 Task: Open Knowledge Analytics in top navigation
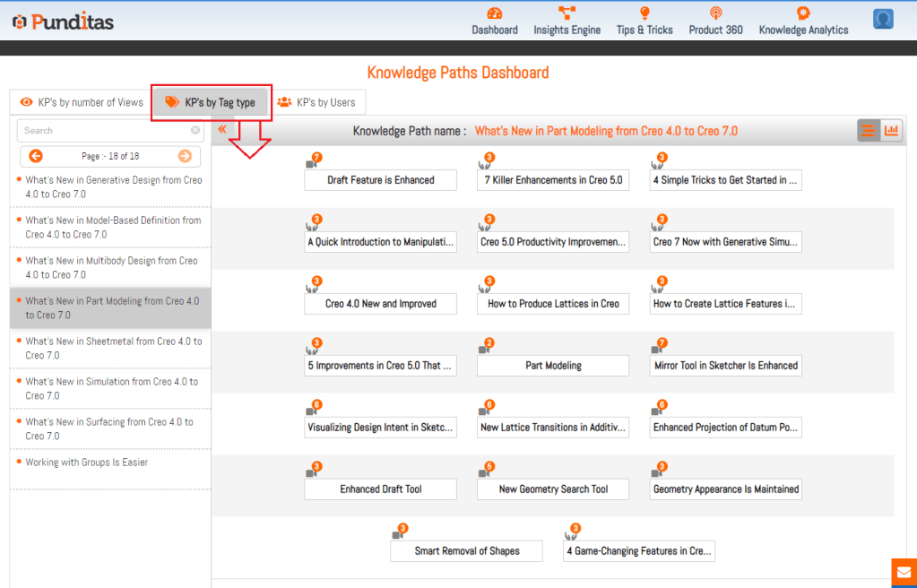803,13
